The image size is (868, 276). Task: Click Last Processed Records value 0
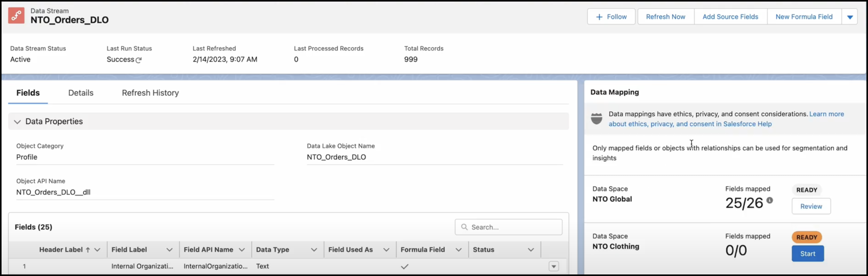click(x=296, y=60)
